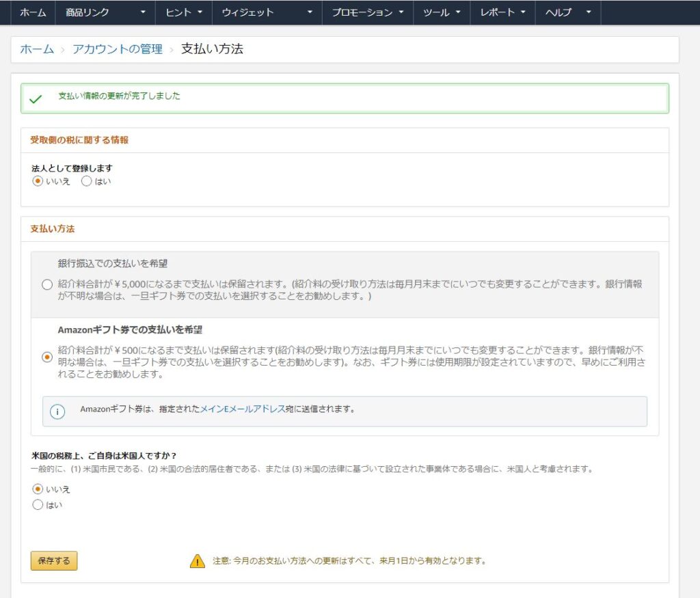Click the 支払い情報の更新が完了しました message
The width and height of the screenshot is (700, 598).
click(119, 96)
